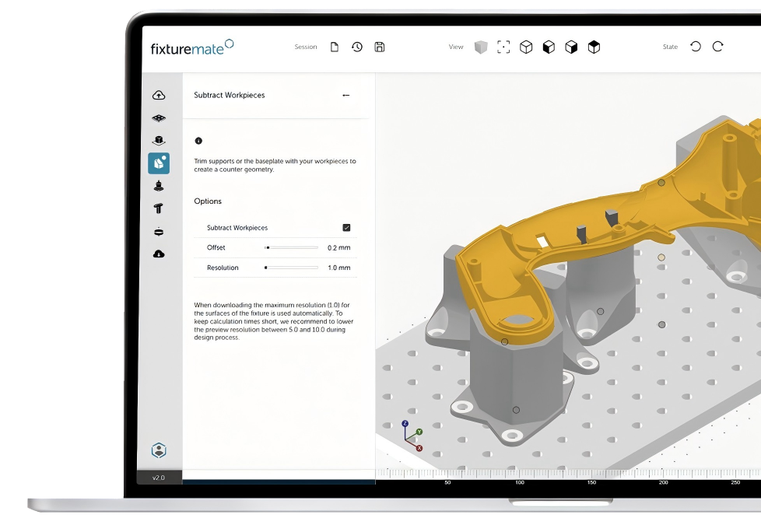Switch to the solid gray cube view
The width and height of the screenshot is (761, 532).
481,47
